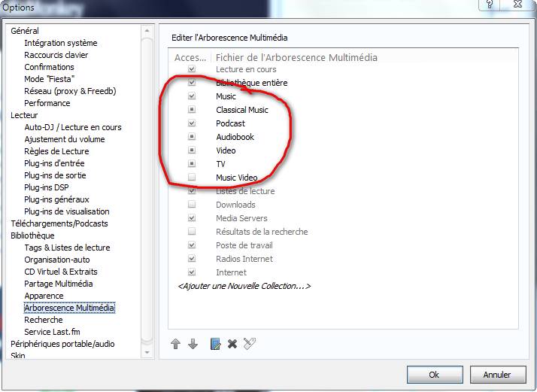Viewport: 537px width, 392px height.
Task: Click Ajouter une Nouvelle Collection link
Action: point(244,286)
